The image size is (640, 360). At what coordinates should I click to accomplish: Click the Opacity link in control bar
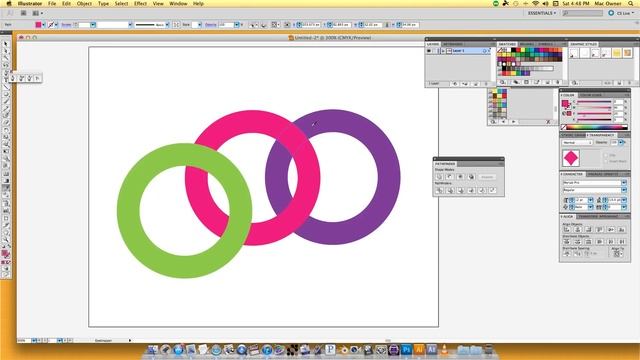[211, 25]
